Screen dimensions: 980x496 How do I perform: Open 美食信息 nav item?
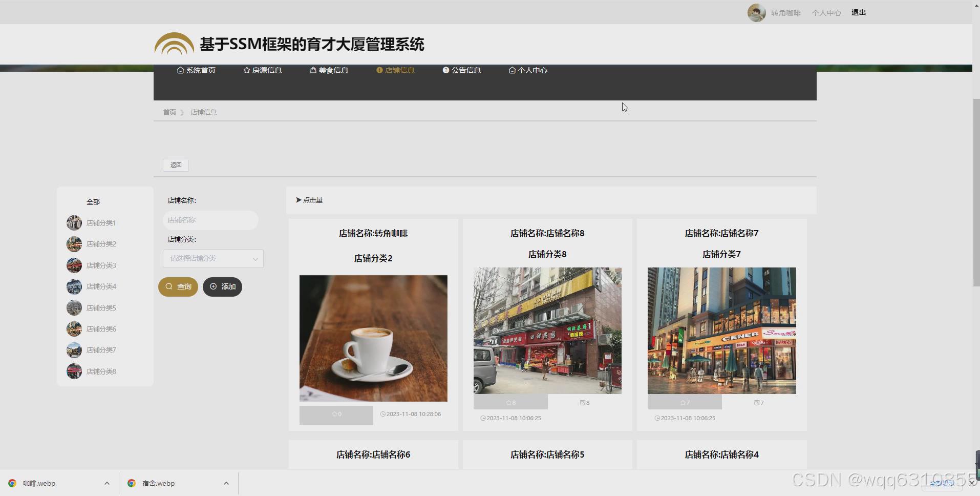point(329,70)
